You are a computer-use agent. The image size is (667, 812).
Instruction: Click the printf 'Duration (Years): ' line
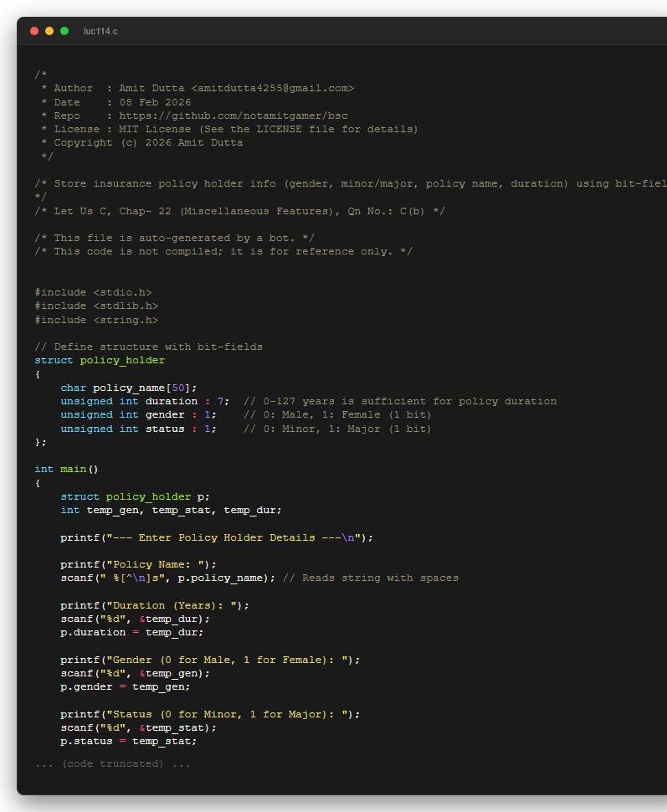point(155,605)
